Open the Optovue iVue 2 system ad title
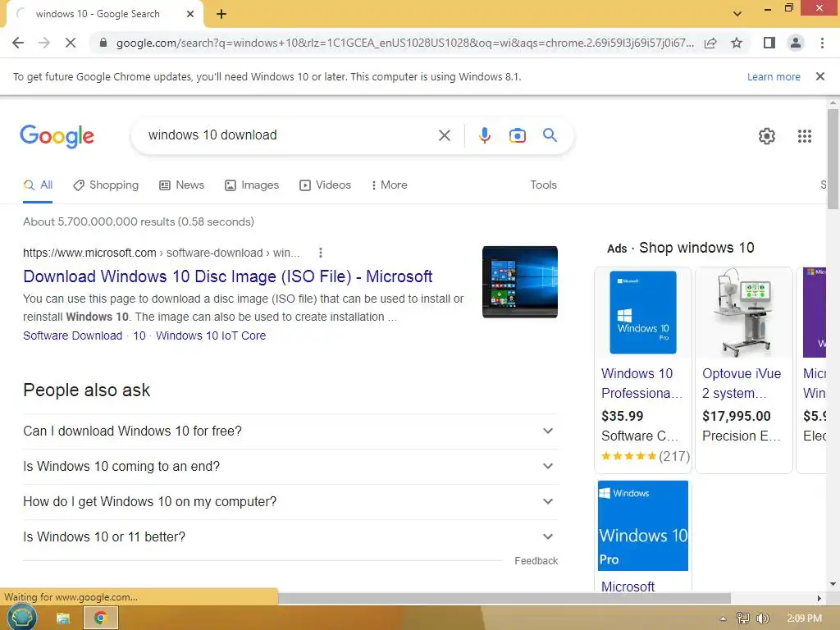840x630 pixels. tap(742, 384)
